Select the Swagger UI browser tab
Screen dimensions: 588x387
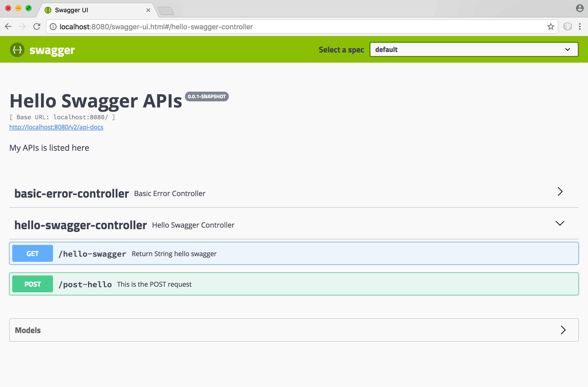coord(97,10)
